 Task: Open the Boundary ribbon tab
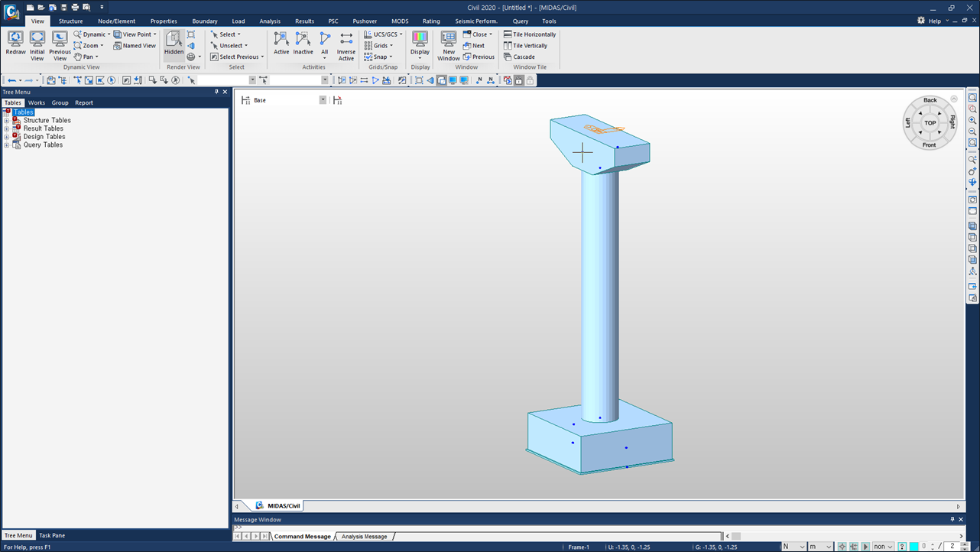click(x=205, y=21)
